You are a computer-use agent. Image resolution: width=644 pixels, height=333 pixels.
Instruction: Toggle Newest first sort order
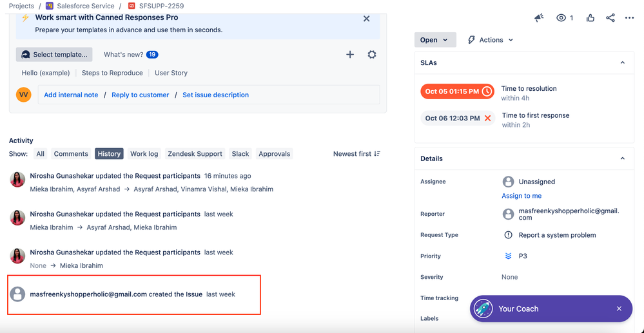coord(356,153)
